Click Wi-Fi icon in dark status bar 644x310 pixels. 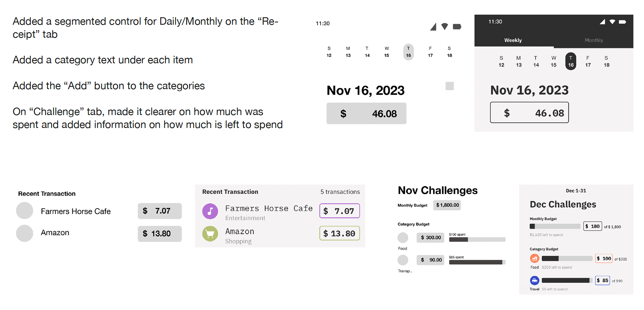(x=612, y=22)
